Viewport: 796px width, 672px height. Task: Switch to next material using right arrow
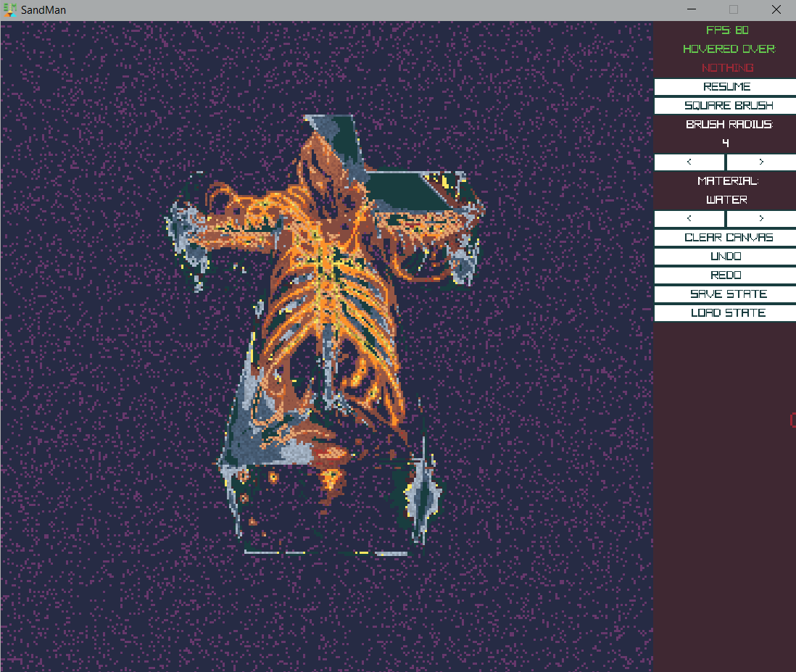click(760, 219)
